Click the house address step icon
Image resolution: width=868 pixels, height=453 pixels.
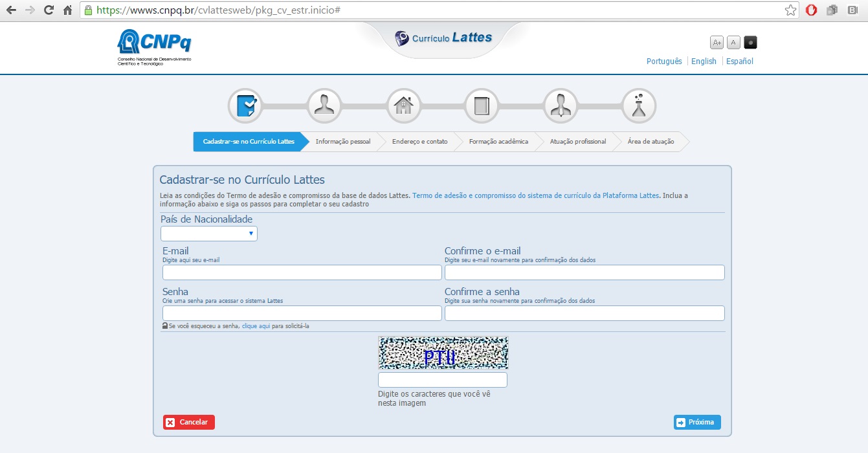point(403,105)
